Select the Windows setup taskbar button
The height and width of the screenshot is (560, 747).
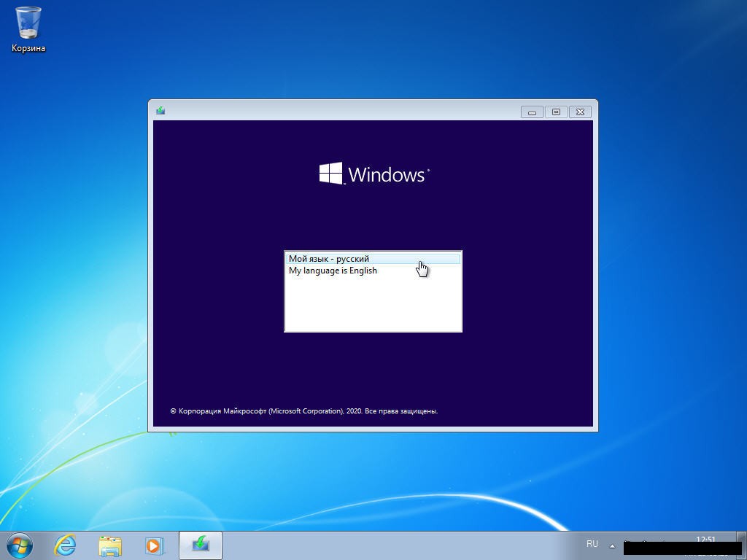(x=201, y=545)
